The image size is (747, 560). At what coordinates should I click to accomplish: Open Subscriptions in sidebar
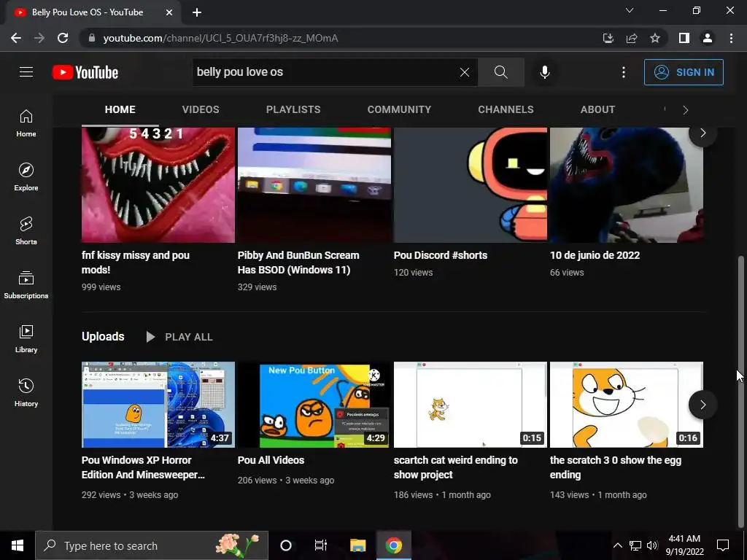(26, 284)
